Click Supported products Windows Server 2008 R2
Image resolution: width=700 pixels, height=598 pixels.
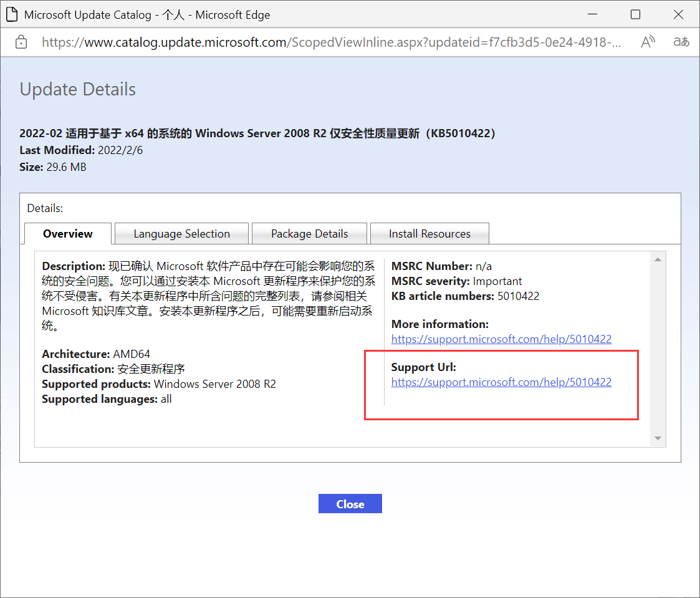click(214, 384)
